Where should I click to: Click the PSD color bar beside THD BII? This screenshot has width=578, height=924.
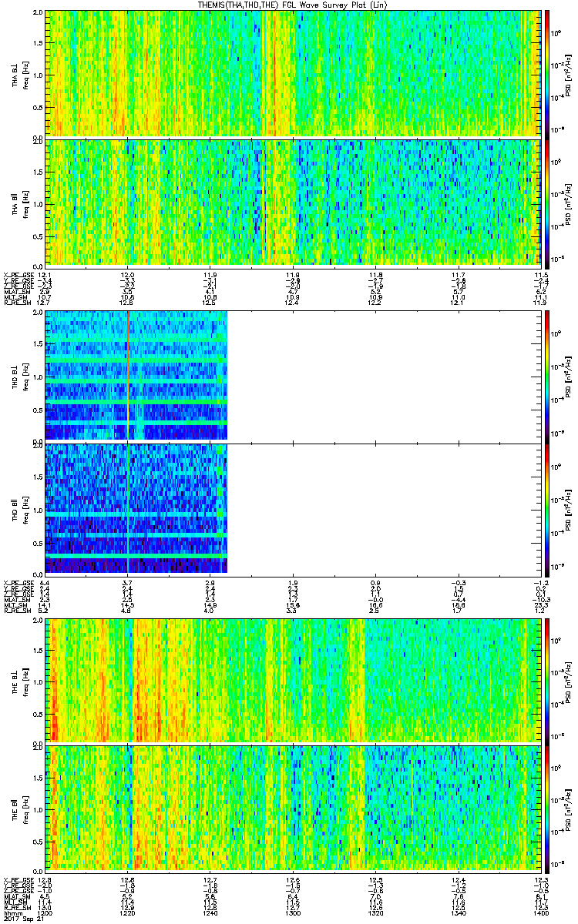coord(547,508)
